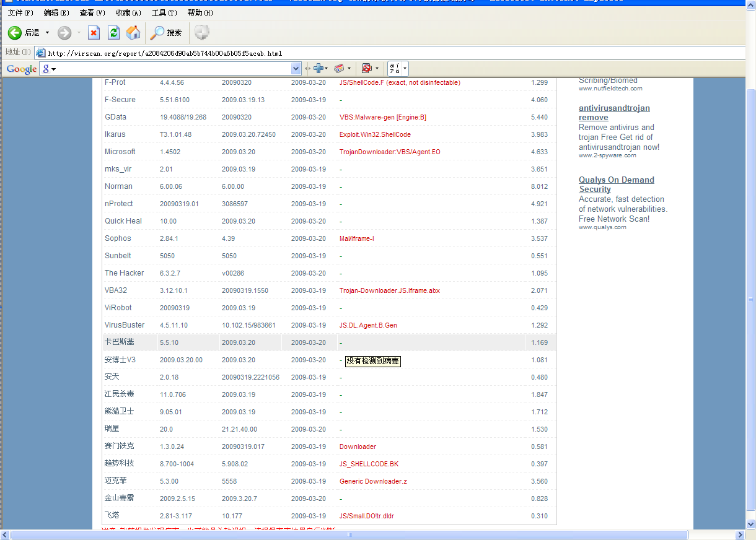The image size is (756, 540).
Task: Click the Back (后退) arrow button
Action: pyautogui.click(x=15, y=33)
